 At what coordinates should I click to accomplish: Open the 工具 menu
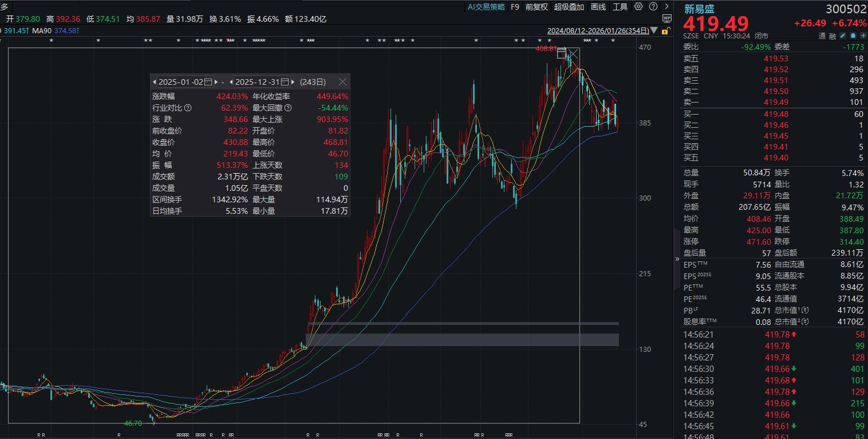point(621,7)
